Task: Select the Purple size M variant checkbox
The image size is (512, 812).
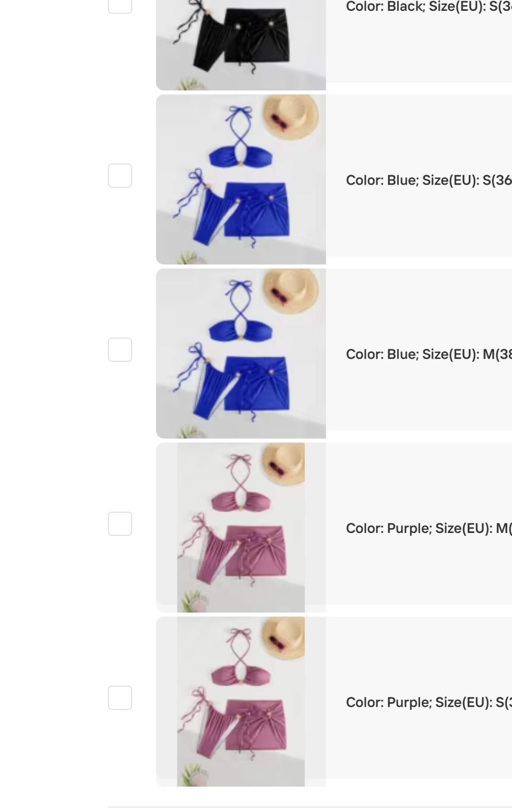Action: (x=120, y=524)
